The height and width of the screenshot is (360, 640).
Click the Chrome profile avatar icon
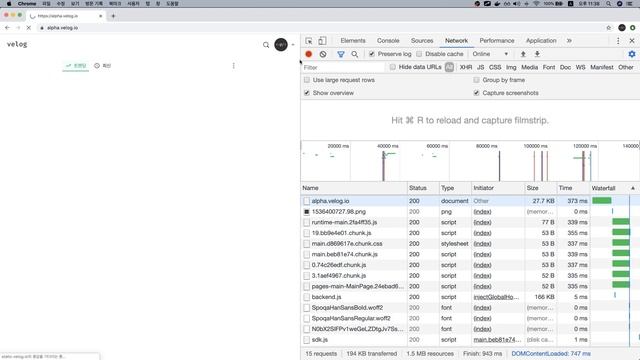point(622,28)
